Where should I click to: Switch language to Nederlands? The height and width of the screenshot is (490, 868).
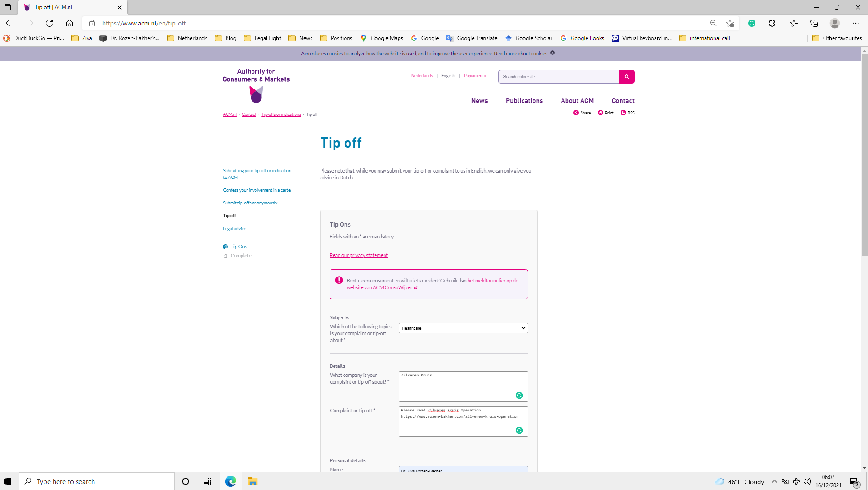click(x=422, y=76)
